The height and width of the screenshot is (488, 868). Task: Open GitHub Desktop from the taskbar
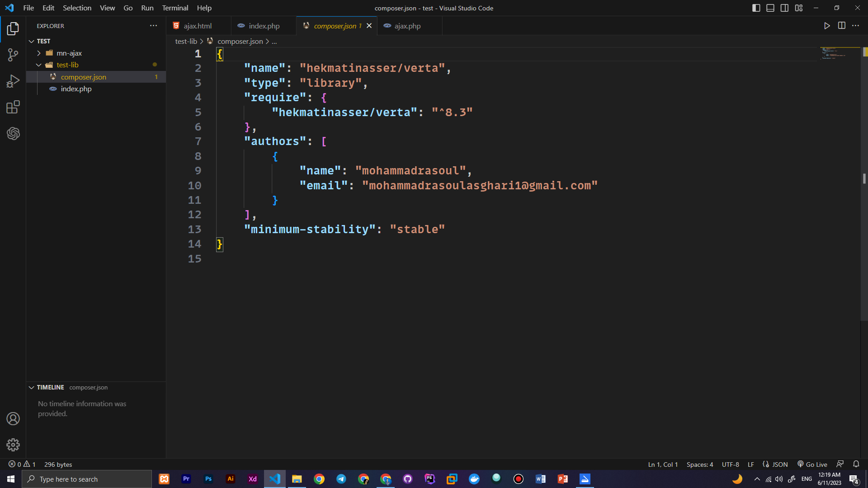[x=408, y=479]
